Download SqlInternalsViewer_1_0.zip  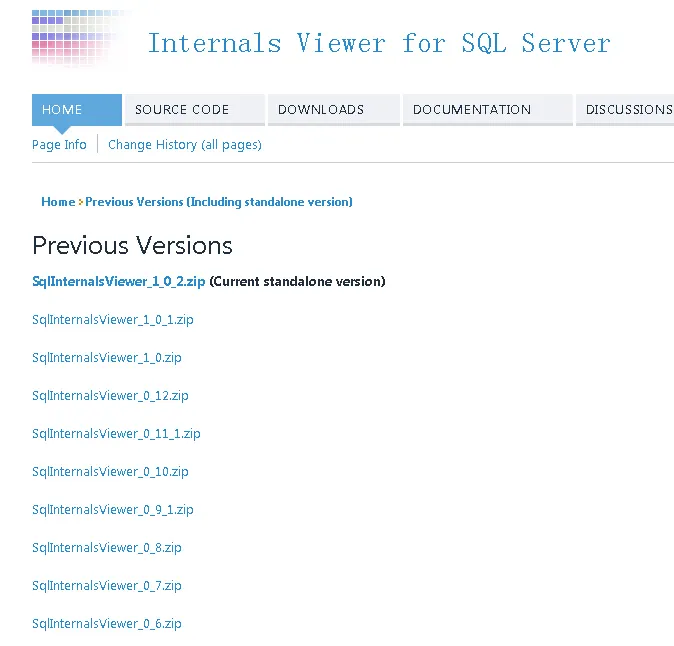(107, 358)
